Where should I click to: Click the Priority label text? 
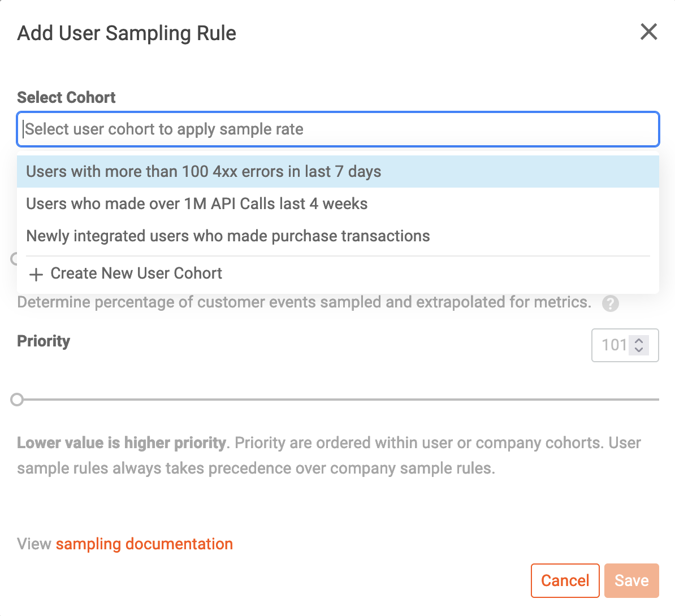[43, 341]
